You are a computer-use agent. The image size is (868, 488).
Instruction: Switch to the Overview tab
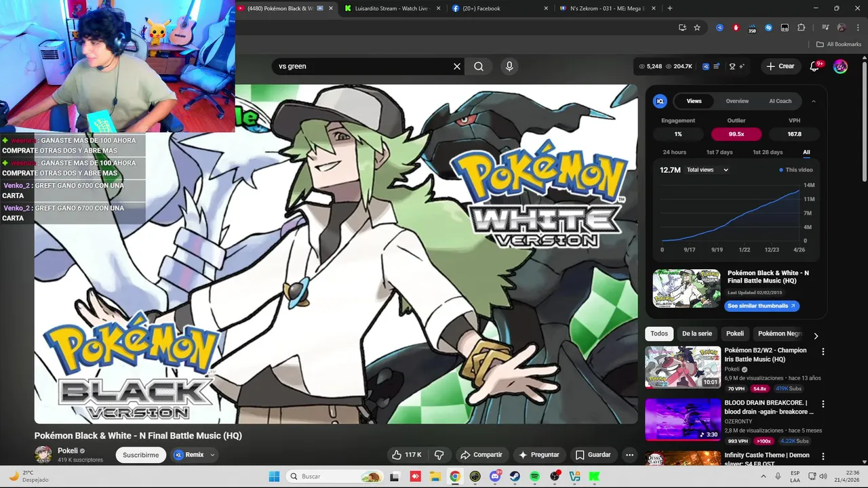737,101
